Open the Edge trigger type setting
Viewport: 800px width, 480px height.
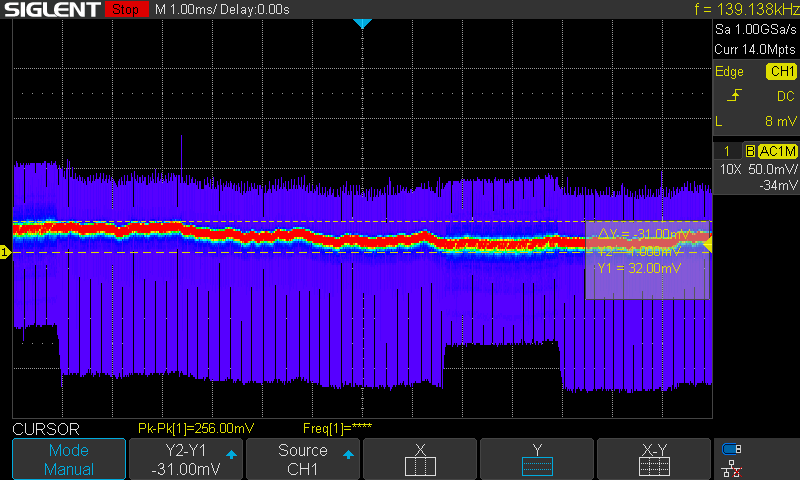730,71
